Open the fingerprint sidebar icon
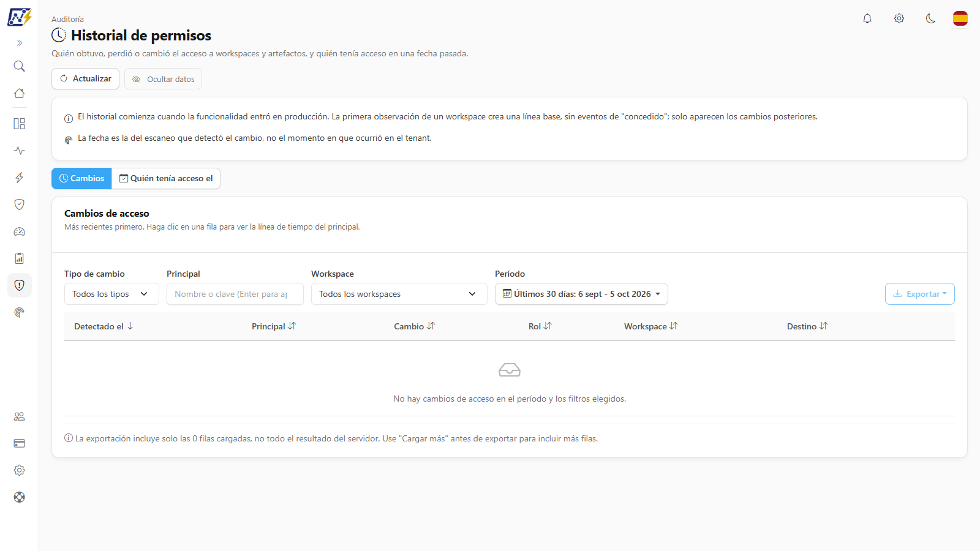The width and height of the screenshot is (980, 551). coord(20,312)
